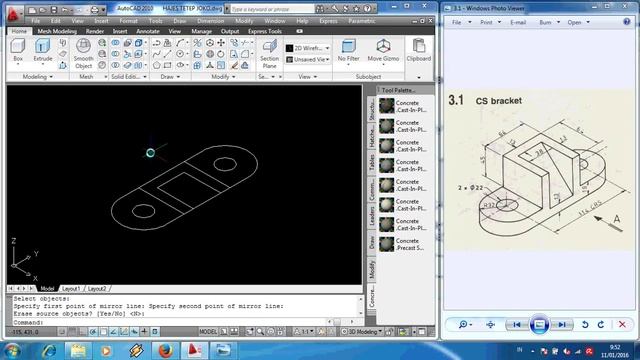Choose the Move tool in Modify panel
The height and width of the screenshot is (360, 640).
(x=221, y=42)
